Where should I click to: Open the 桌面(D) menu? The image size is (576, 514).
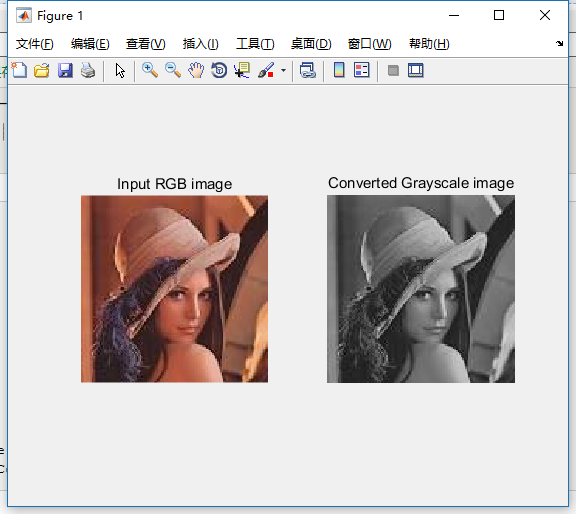pyautogui.click(x=311, y=44)
